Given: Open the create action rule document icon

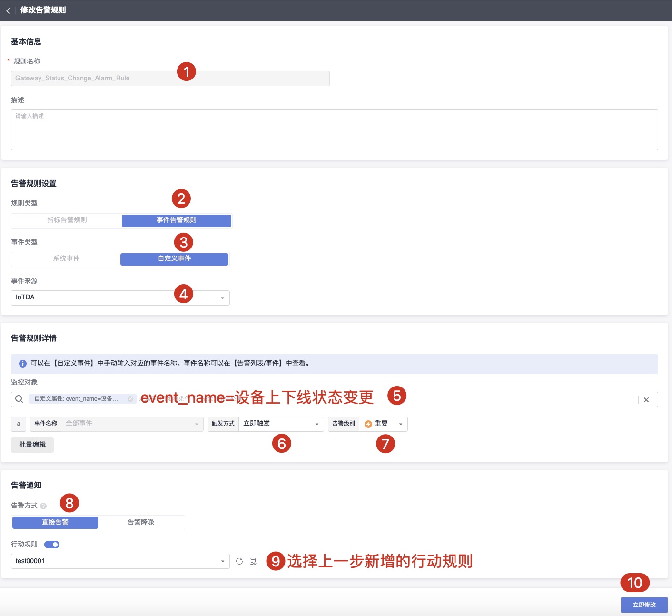Looking at the screenshot, I should click(x=252, y=561).
